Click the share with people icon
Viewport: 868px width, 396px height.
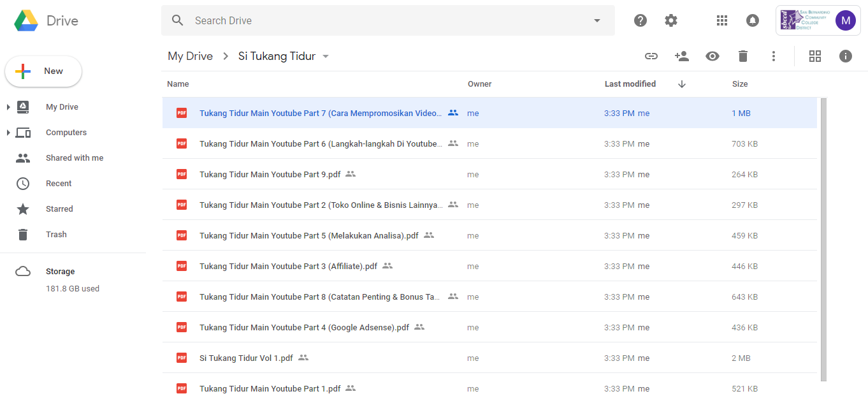coord(681,56)
